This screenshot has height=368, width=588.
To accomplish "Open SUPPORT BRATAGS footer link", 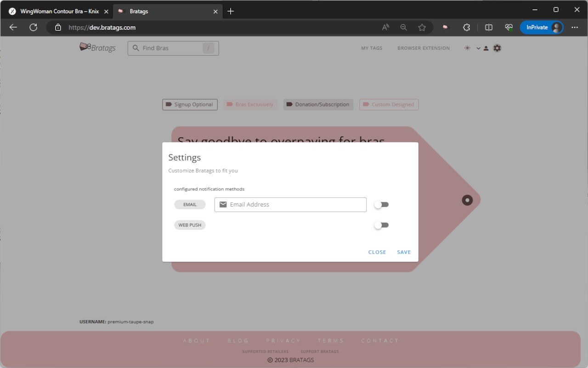I will coord(320,351).
